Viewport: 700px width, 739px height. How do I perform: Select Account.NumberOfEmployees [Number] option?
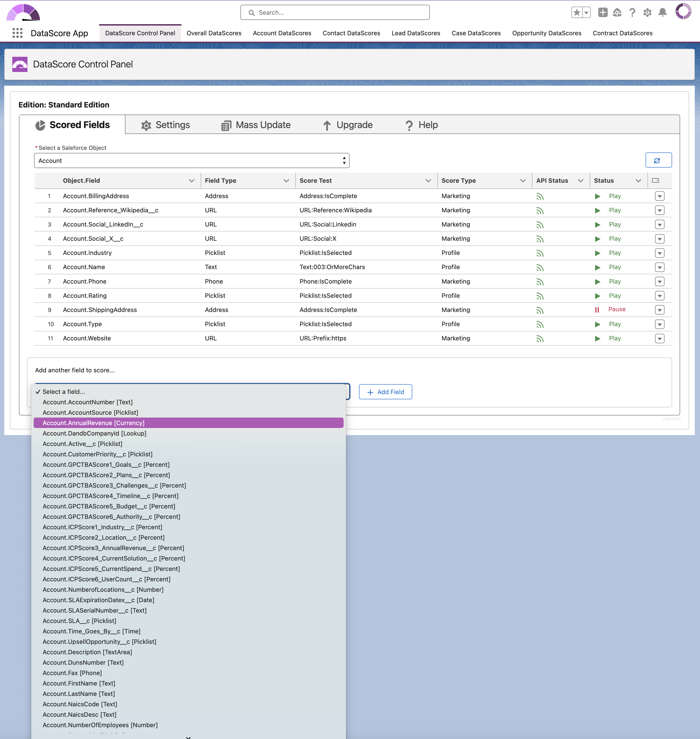[x=188, y=725]
